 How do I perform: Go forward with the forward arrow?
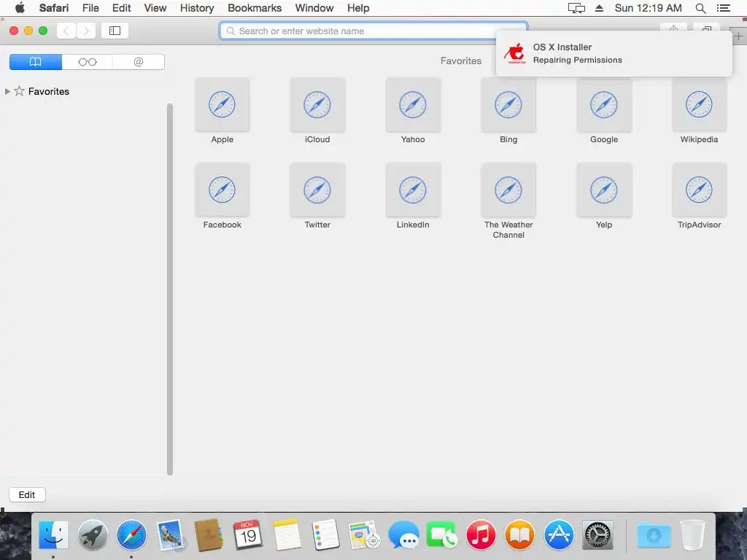(x=86, y=31)
